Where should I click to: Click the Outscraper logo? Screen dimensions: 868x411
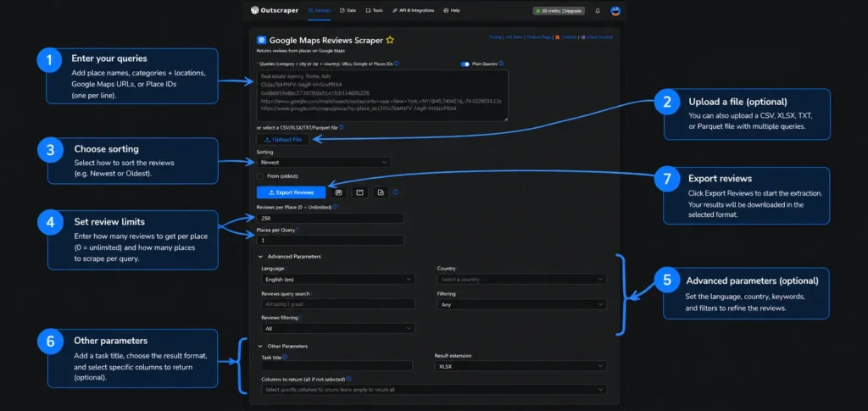pyautogui.click(x=274, y=10)
